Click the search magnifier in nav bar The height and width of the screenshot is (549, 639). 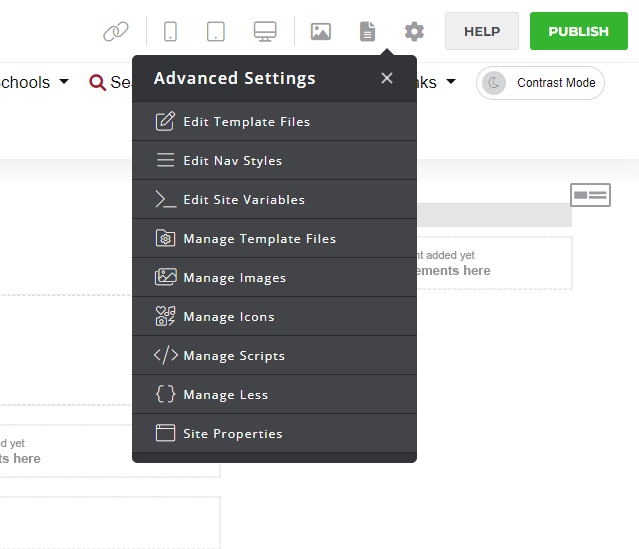[97, 83]
